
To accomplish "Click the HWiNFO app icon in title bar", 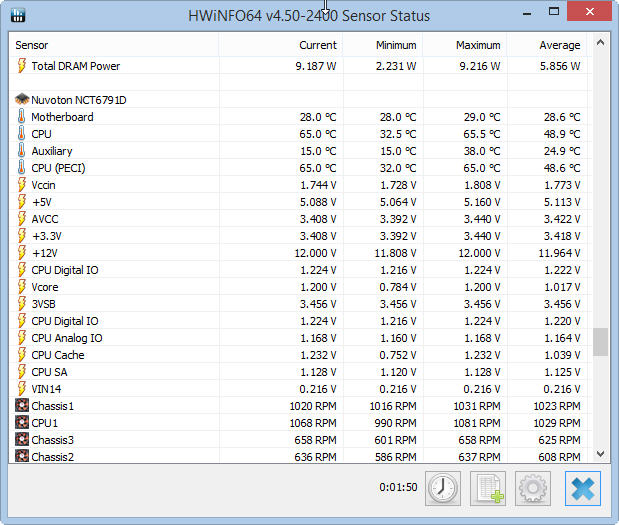I will point(18,15).
